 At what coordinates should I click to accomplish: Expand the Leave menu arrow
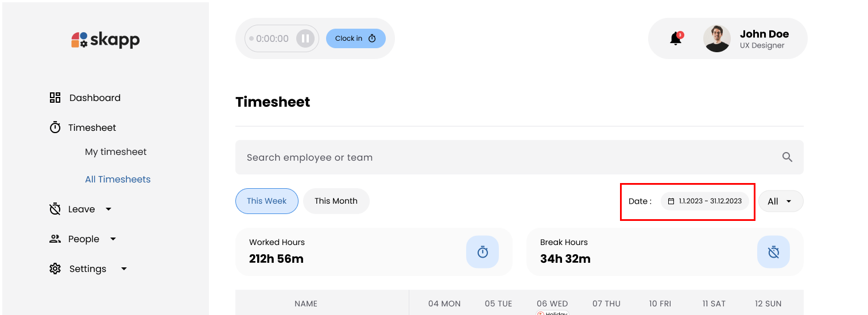click(108, 209)
